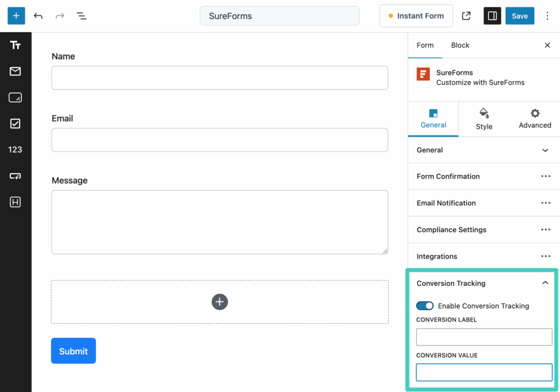The height and width of the screenshot is (392, 560).
Task: Add a Number field (123) from sidebar
Action: coord(15,150)
